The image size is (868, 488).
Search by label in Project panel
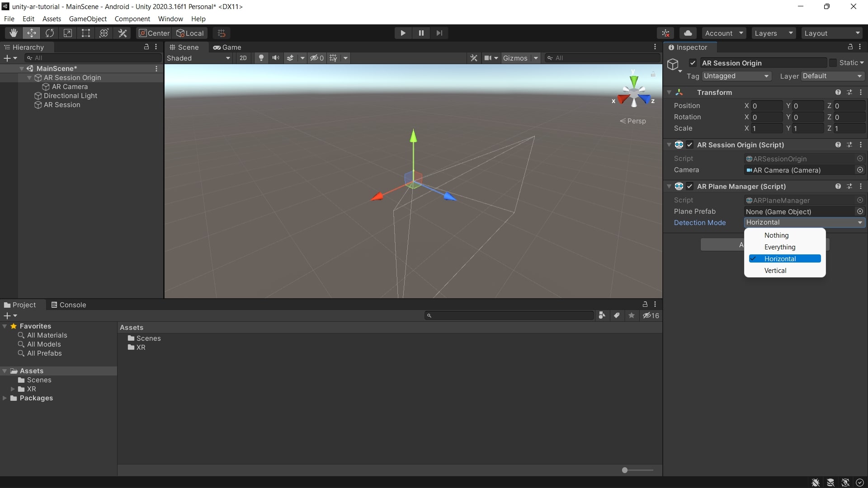pyautogui.click(x=617, y=315)
